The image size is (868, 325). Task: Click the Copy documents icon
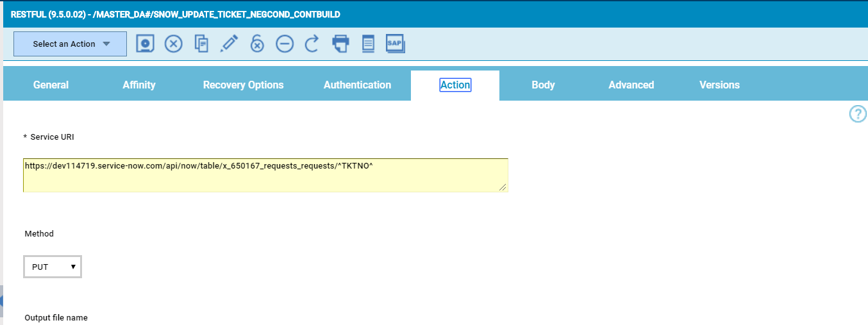click(201, 44)
